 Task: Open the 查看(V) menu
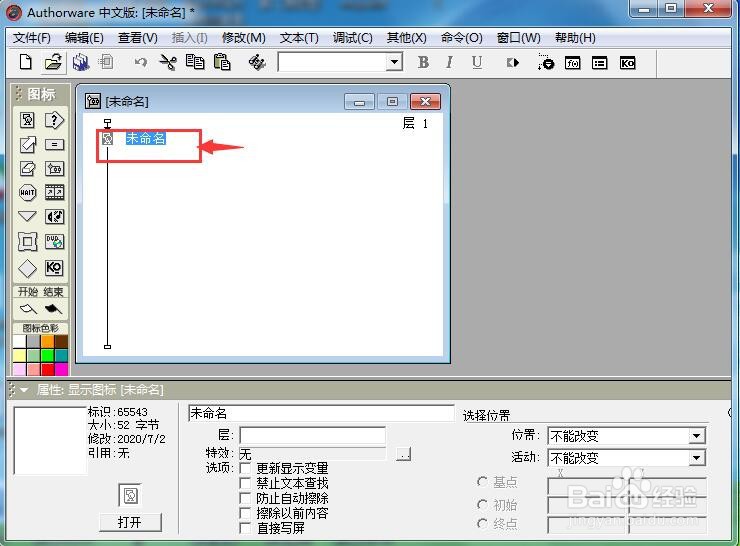[x=137, y=38]
